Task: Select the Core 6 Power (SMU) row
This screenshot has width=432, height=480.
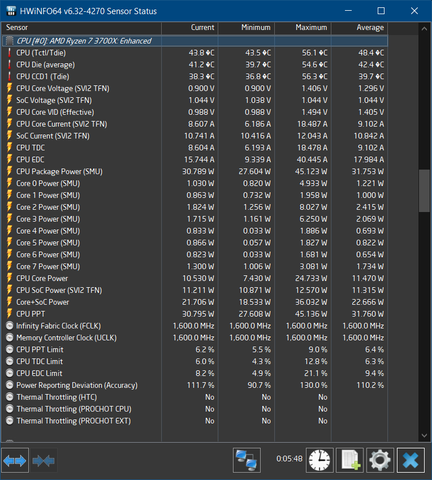Action: coord(195,255)
